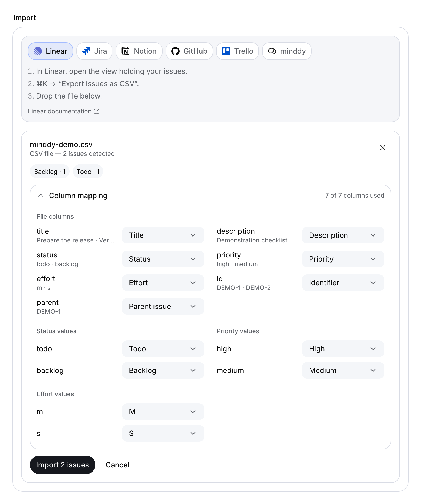Open the Status column mapping dropdown
The height and width of the screenshot is (504, 421).
click(163, 259)
